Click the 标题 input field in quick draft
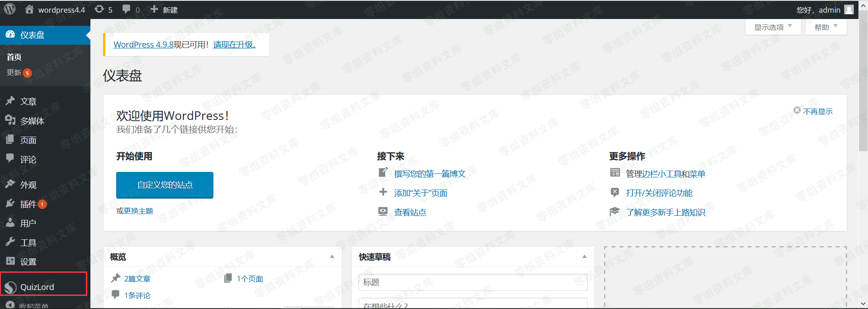The height and width of the screenshot is (309, 868). coord(472,282)
